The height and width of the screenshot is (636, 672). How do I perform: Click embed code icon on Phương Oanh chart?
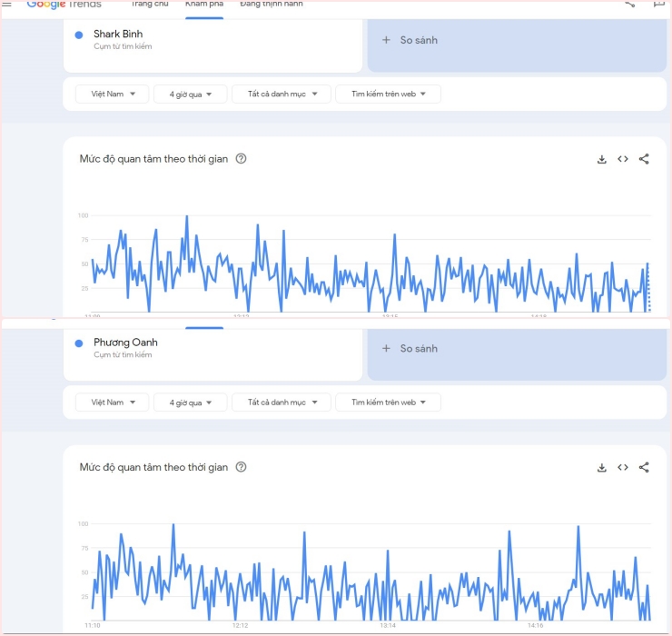[x=623, y=467]
